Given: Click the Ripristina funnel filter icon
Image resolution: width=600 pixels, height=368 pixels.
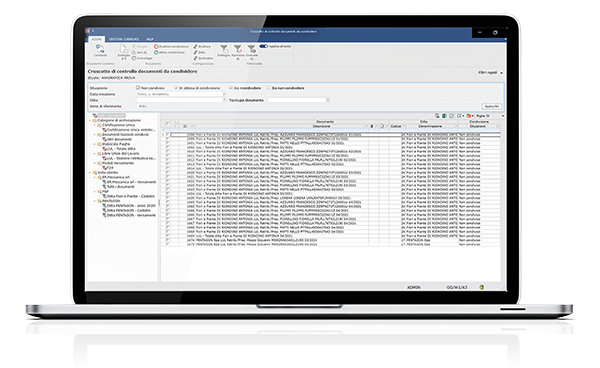Looking at the screenshot, I should [238, 49].
